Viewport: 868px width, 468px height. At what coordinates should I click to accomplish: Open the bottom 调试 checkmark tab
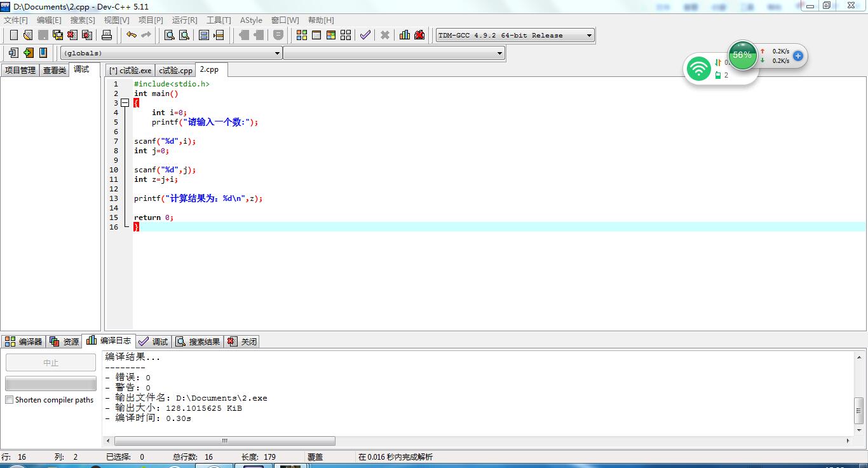(x=153, y=341)
